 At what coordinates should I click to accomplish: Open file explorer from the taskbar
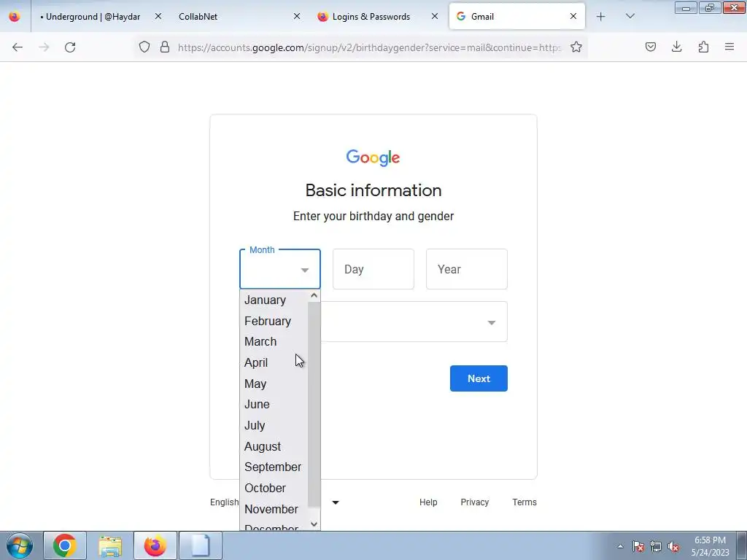point(110,545)
